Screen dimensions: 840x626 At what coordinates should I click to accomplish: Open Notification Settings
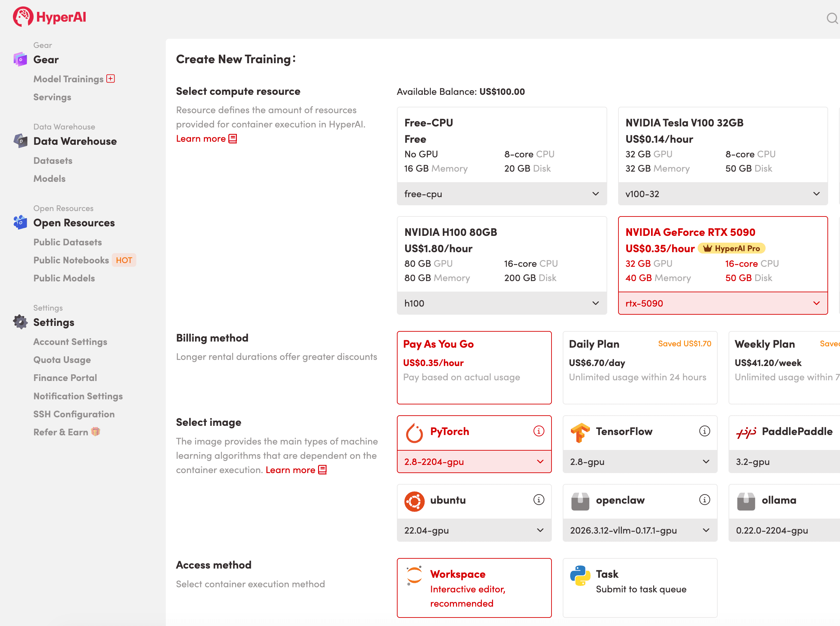(78, 396)
